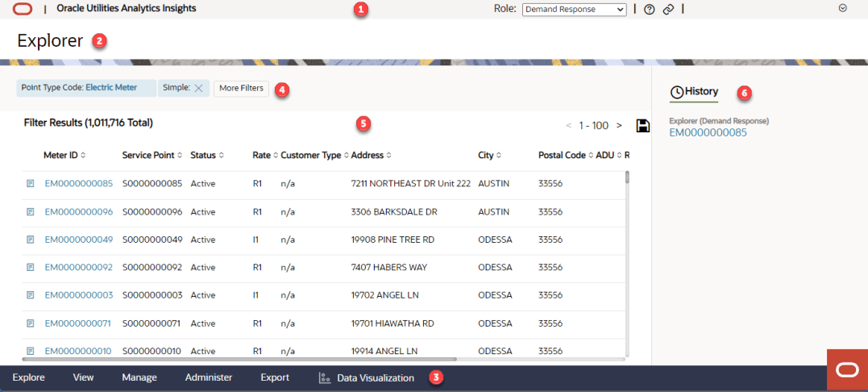Open the History tab
The image size is (868, 392).
tap(694, 92)
